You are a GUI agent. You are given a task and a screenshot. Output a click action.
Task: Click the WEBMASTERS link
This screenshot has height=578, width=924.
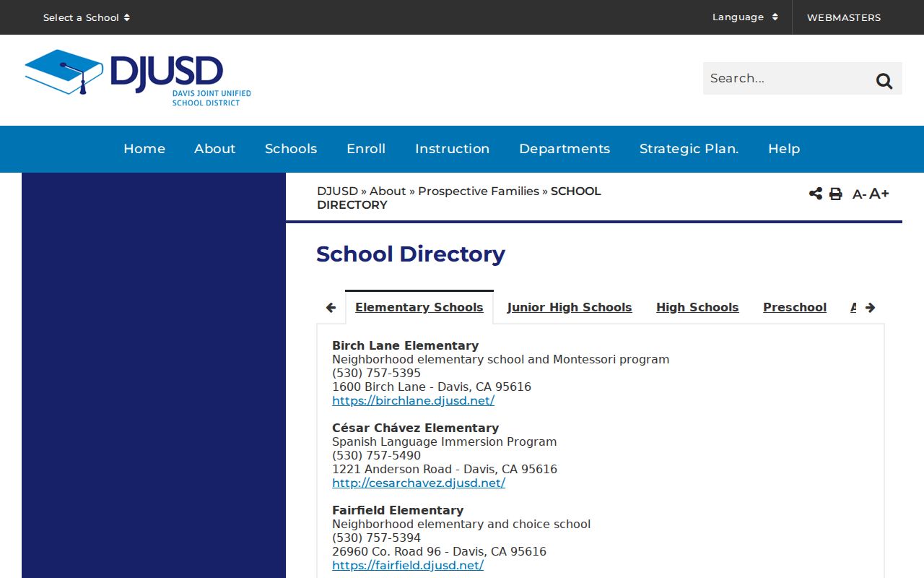844,17
